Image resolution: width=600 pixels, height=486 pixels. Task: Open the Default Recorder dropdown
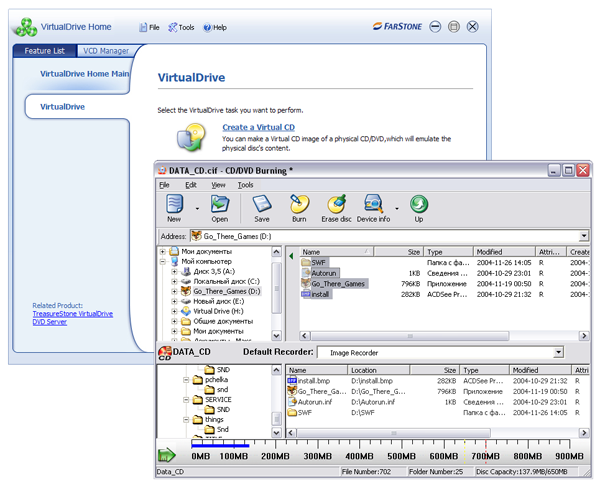(559, 352)
